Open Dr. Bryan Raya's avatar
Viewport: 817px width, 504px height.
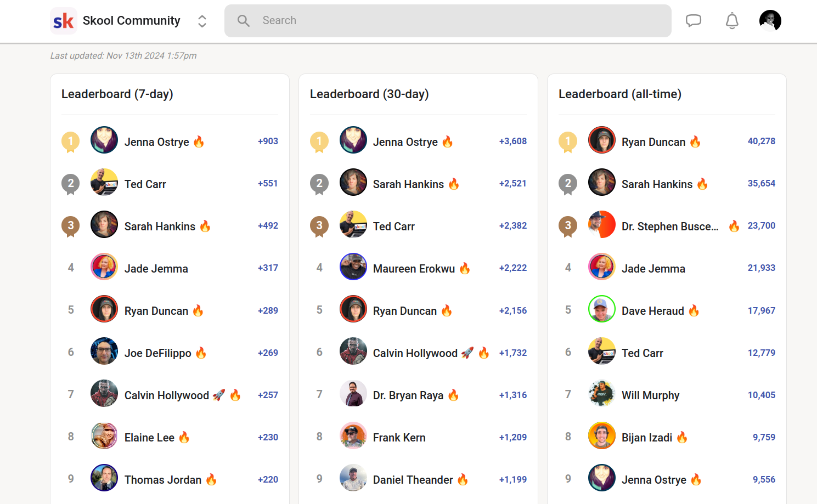(353, 393)
